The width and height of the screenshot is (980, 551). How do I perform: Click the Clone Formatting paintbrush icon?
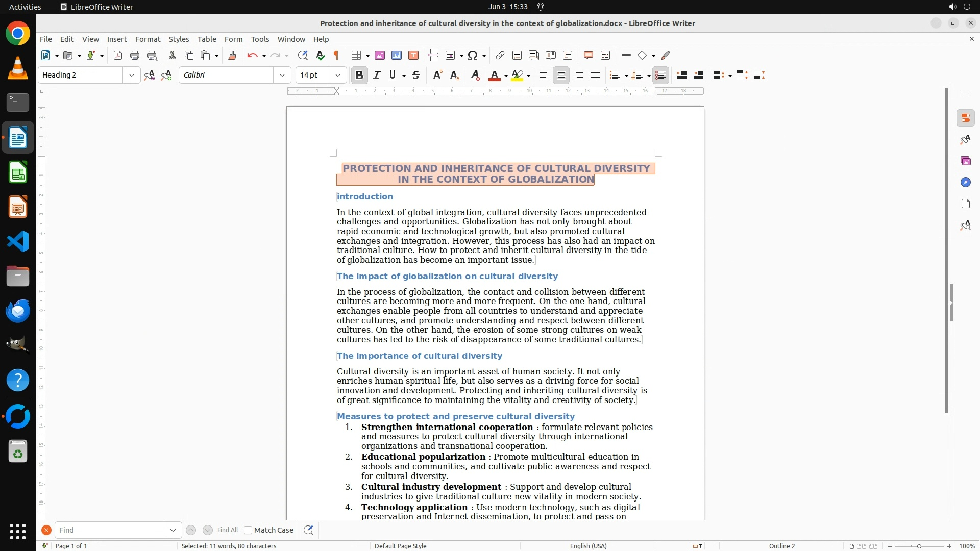[232, 56]
